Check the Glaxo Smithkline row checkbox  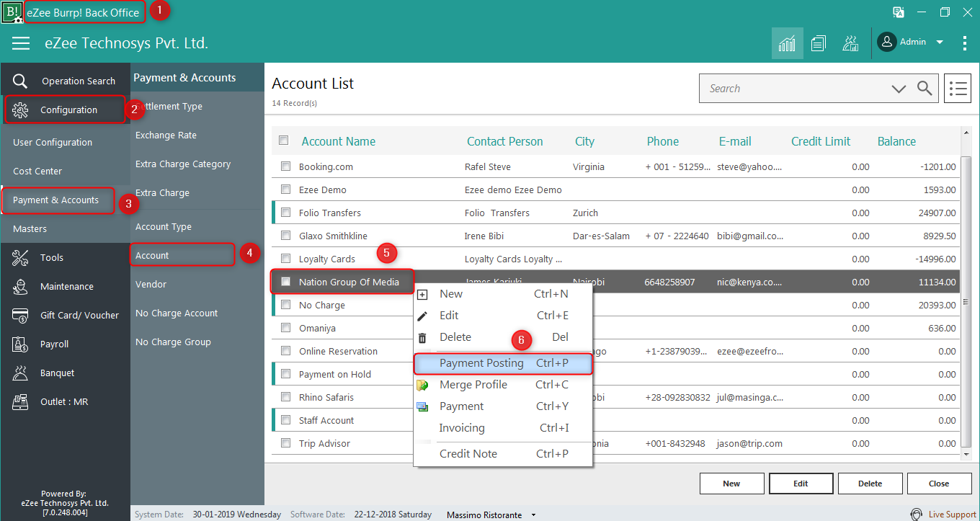coord(286,236)
